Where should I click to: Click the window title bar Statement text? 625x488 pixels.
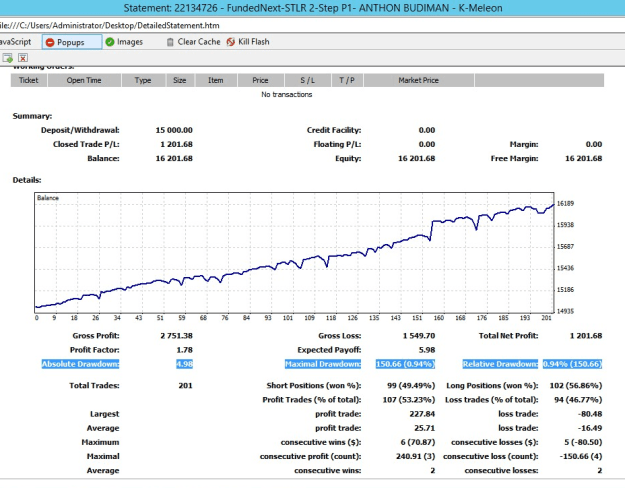312,8
